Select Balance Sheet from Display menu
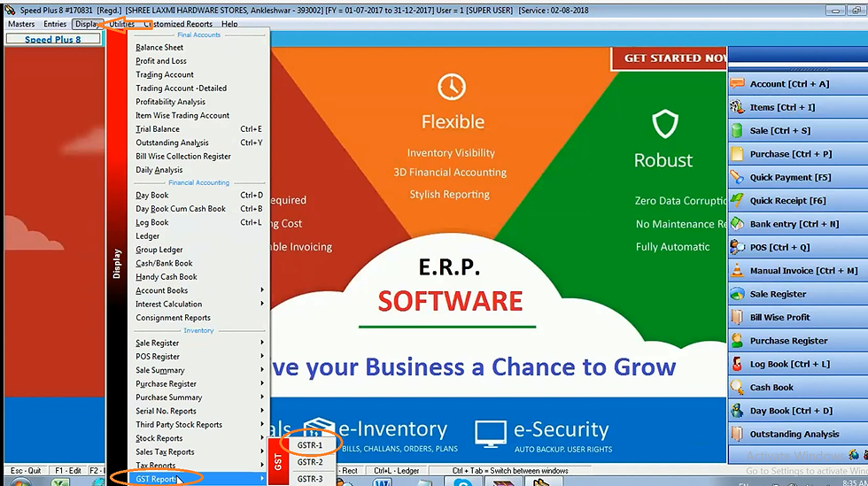 click(x=159, y=48)
